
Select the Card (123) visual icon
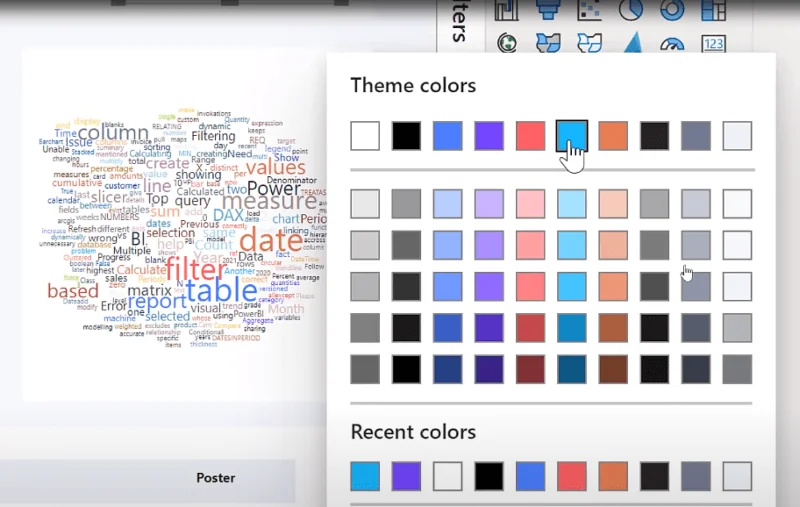click(x=713, y=44)
